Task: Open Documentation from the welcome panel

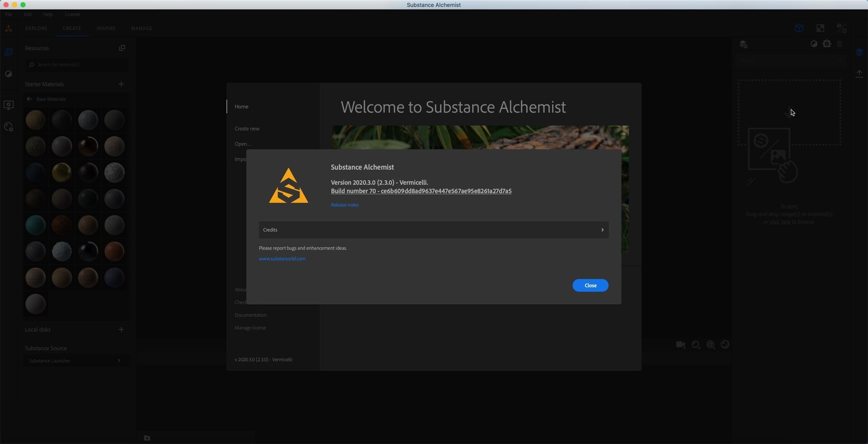Action: pos(250,315)
